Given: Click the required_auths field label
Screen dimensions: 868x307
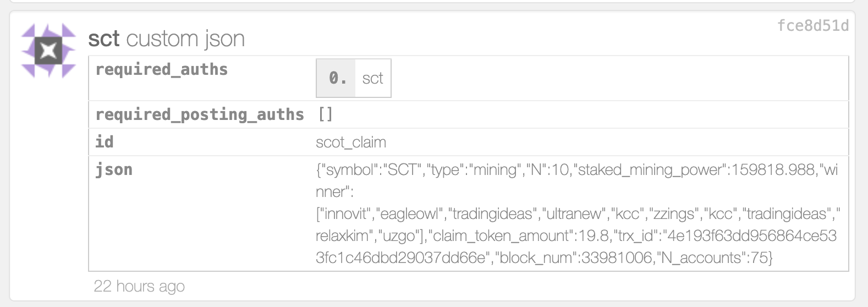Looking at the screenshot, I should click(161, 69).
